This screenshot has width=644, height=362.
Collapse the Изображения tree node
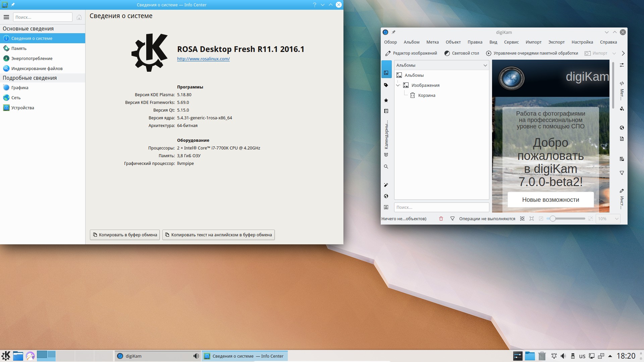pyautogui.click(x=398, y=85)
